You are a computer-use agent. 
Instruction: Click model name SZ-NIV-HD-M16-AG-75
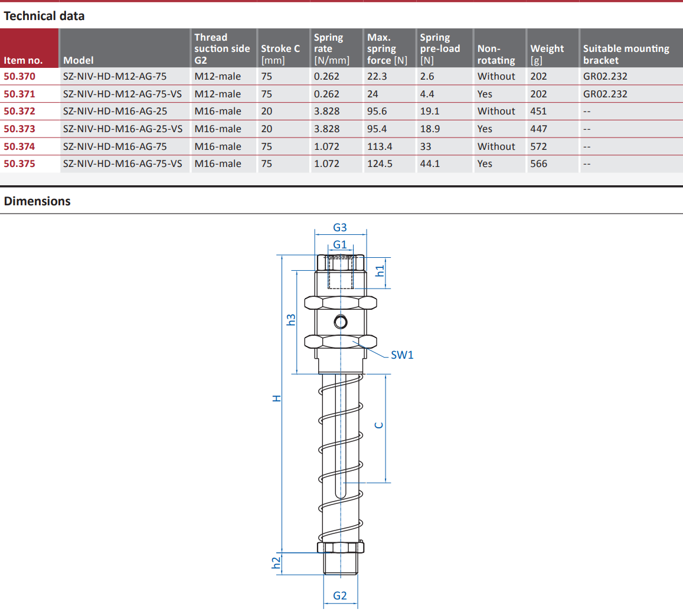click(115, 147)
